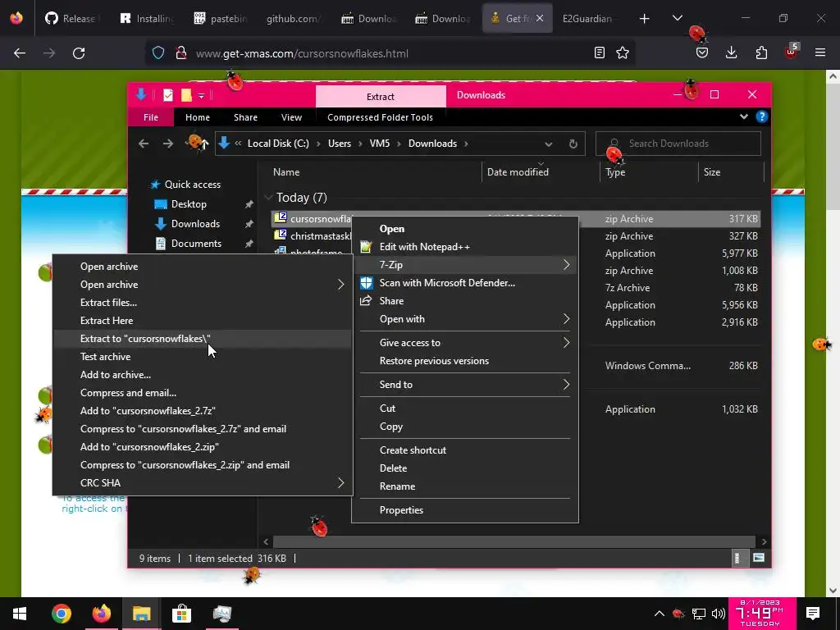840x630 pixels.
Task: Open Pocket save icon
Action: 702,53
